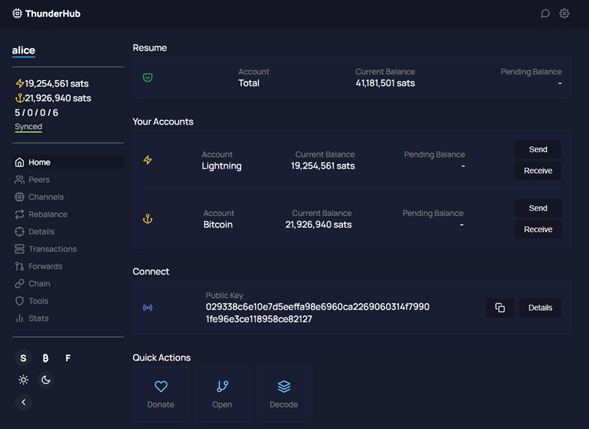Click the Tools shield icon
Image resolution: width=589 pixels, height=429 pixels.
coord(20,301)
